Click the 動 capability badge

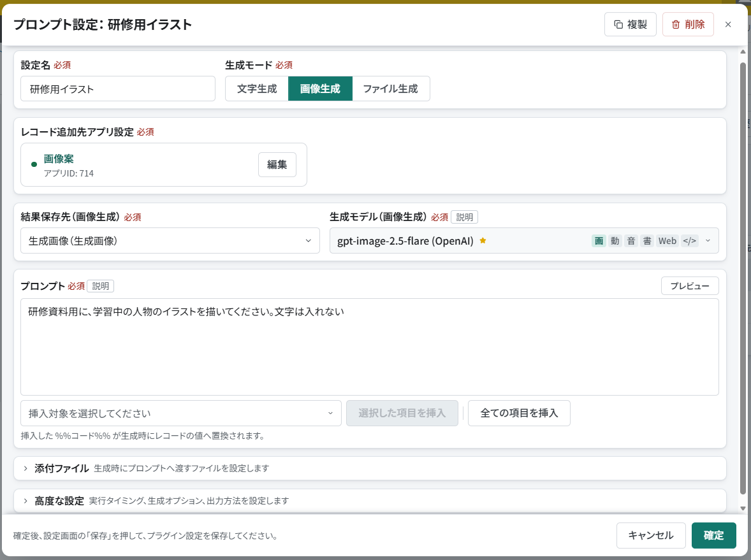pos(615,241)
